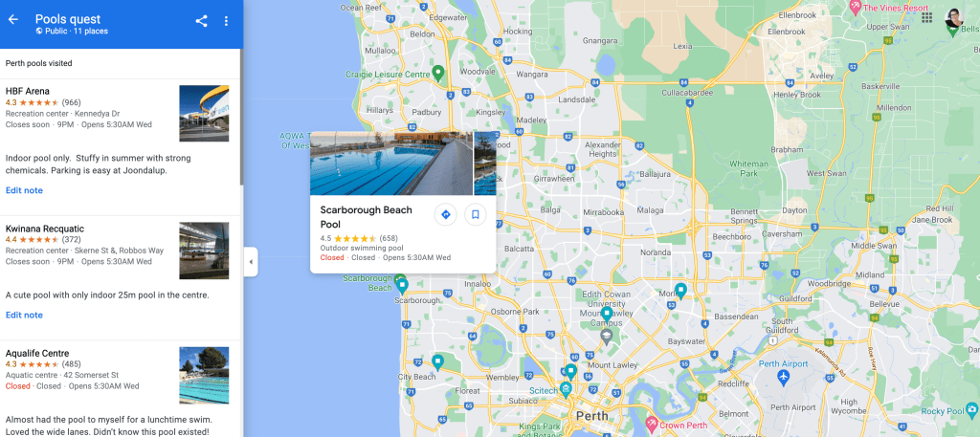Go back using the Pools quest arrow

[x=13, y=20]
